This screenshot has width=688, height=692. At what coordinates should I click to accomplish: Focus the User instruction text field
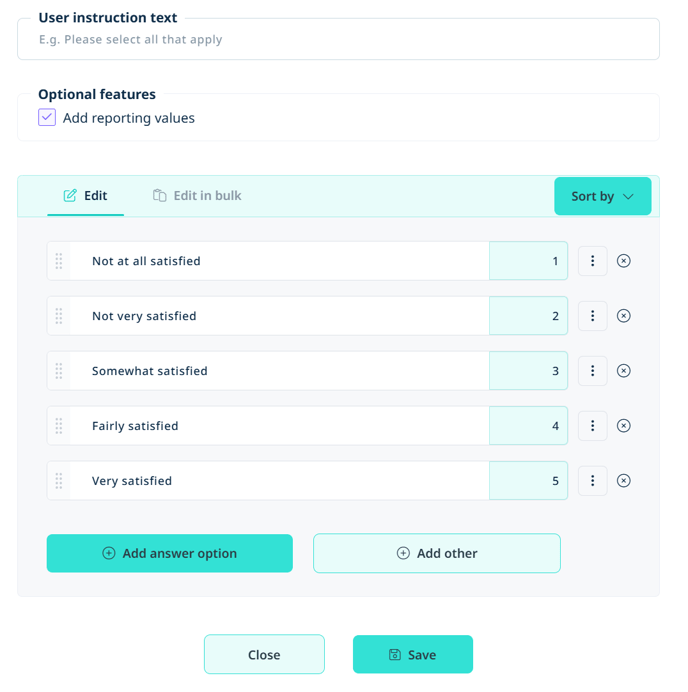(x=338, y=39)
